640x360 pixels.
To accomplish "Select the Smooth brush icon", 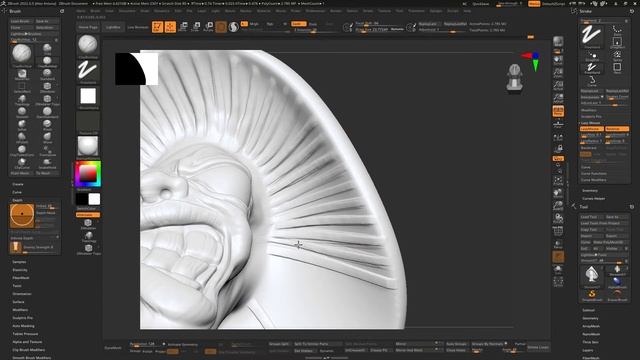I will click(22, 112).
